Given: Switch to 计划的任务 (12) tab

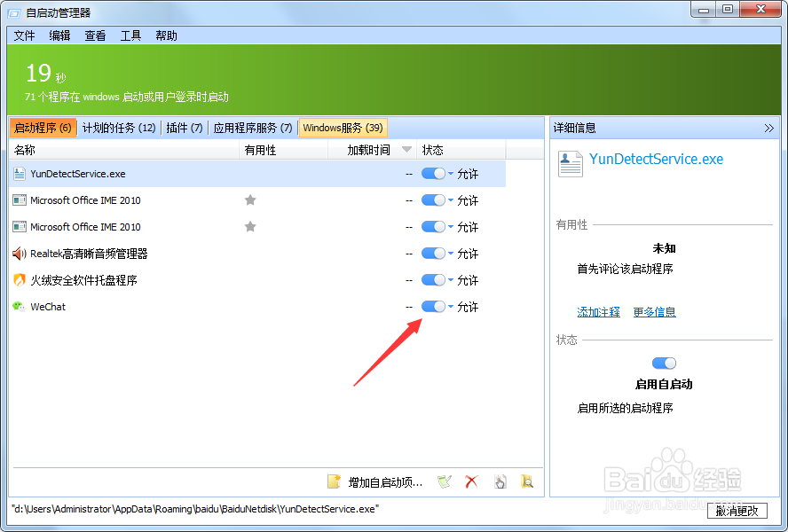Looking at the screenshot, I should tap(119, 128).
